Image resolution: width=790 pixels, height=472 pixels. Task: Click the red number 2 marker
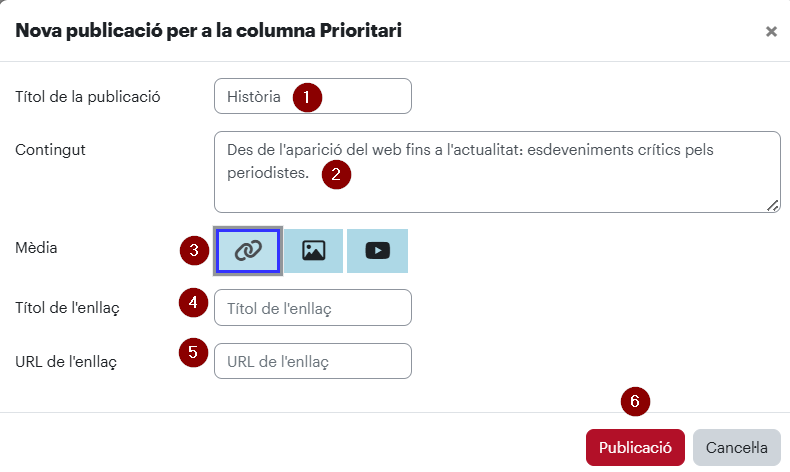(x=336, y=175)
